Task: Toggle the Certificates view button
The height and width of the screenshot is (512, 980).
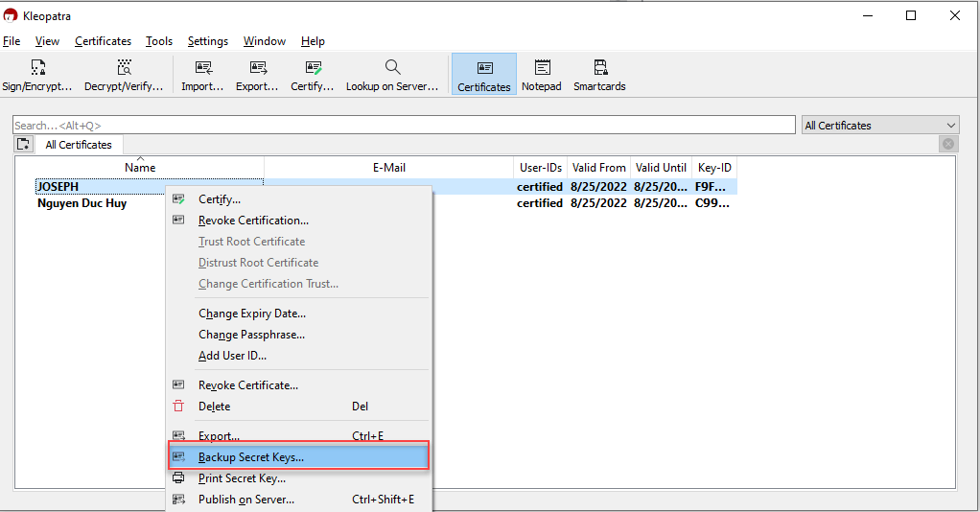Action: click(x=484, y=75)
